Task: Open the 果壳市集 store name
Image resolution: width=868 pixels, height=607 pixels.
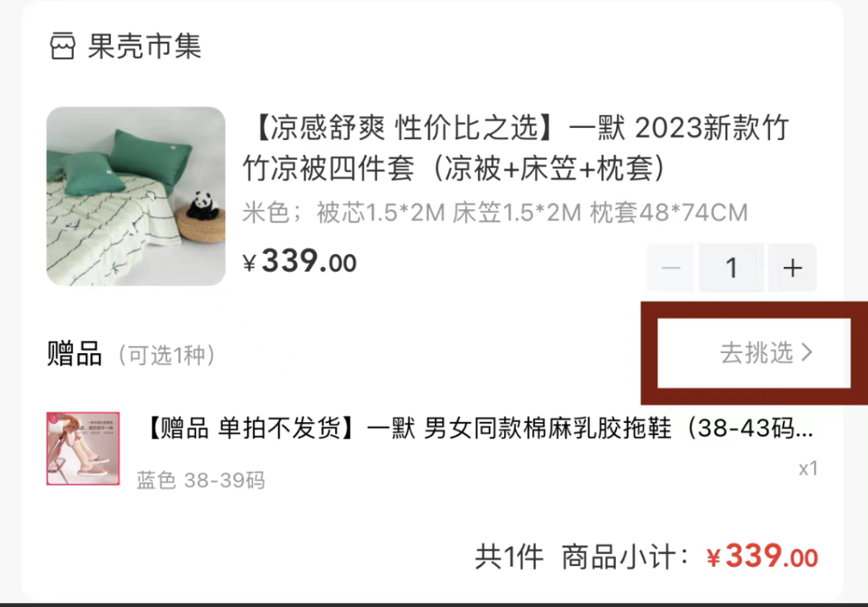Action: pos(145,45)
